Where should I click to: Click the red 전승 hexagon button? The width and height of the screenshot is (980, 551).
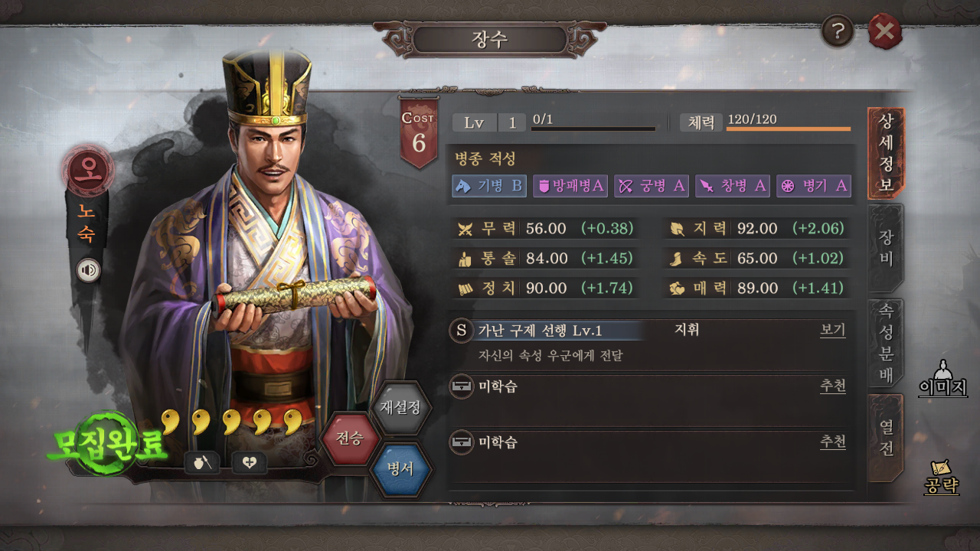[x=350, y=439]
